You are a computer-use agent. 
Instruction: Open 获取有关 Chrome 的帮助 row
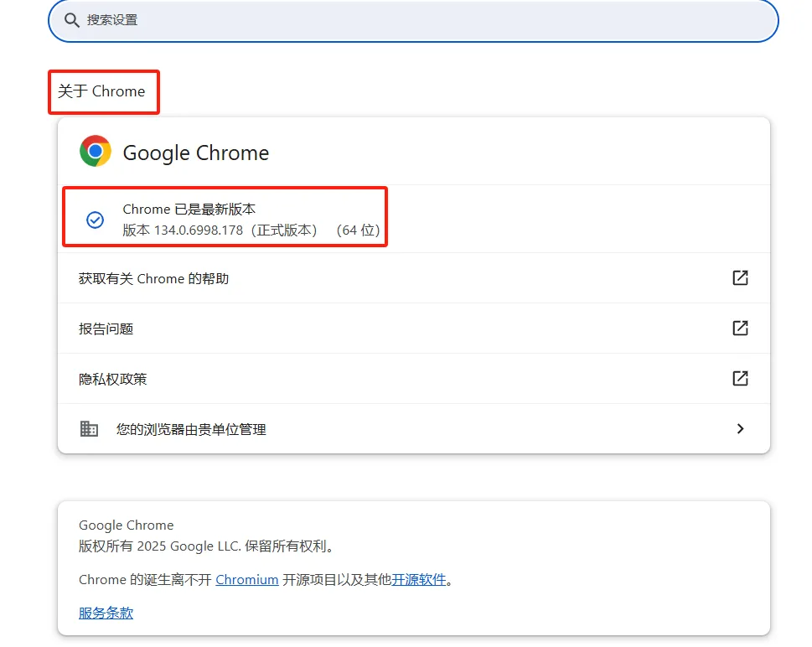[154, 278]
